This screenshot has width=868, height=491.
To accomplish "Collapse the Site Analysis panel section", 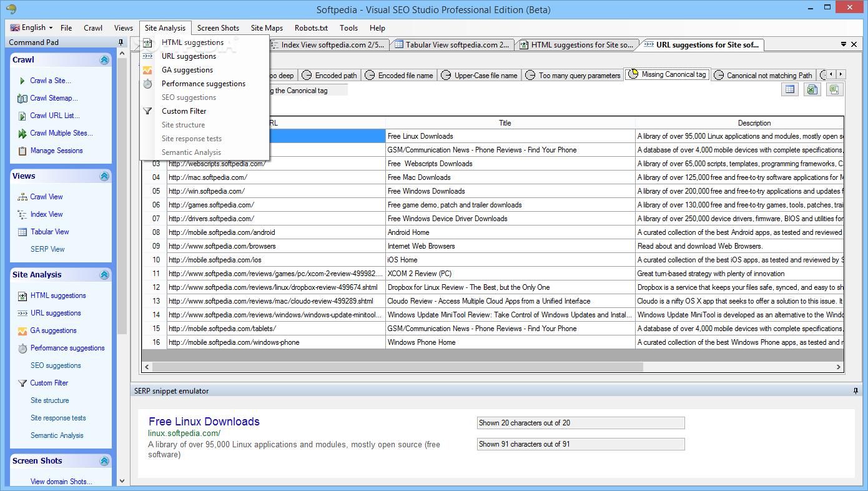I will click(x=104, y=275).
